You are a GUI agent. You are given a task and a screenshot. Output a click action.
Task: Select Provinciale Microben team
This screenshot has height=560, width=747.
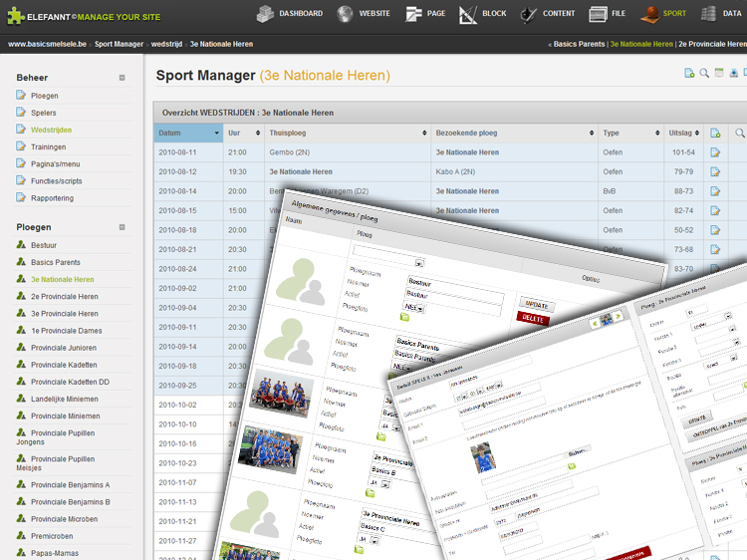(64, 519)
